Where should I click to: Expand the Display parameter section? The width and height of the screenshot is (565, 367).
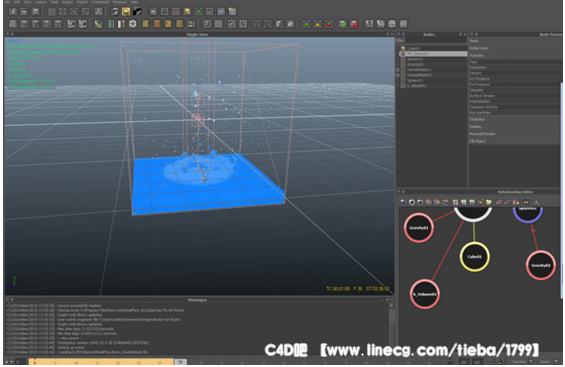515,126
